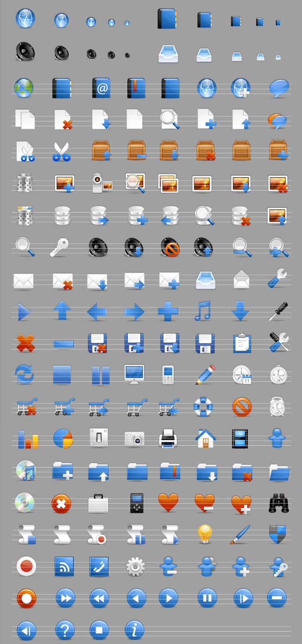
Task: Select the open blue folder icon
Action: coord(280,472)
